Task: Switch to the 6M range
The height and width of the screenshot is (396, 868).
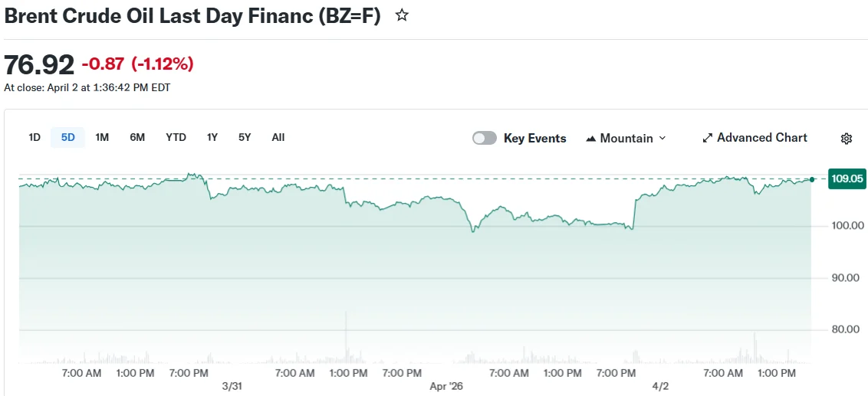Action: [x=137, y=137]
